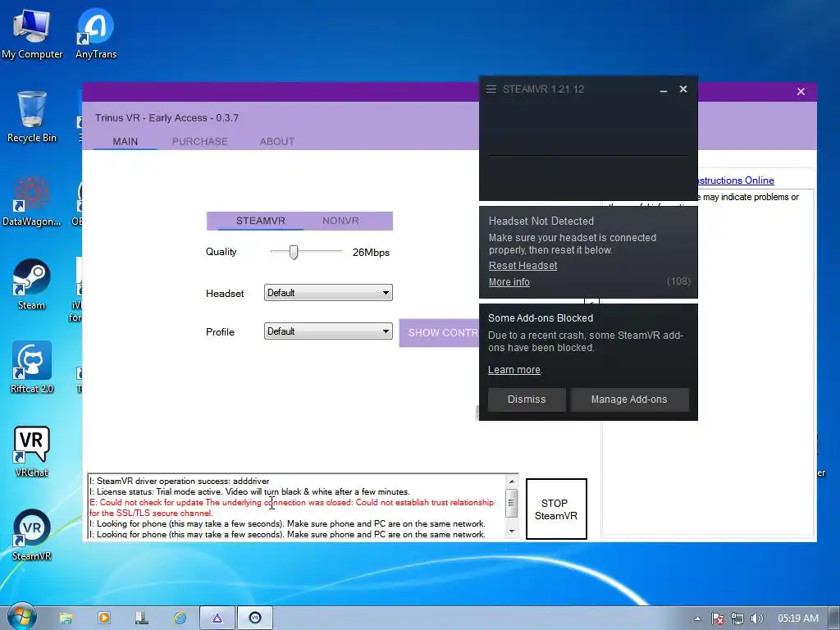Click the 26Mbps quality value
840x630 pixels.
[x=371, y=253]
